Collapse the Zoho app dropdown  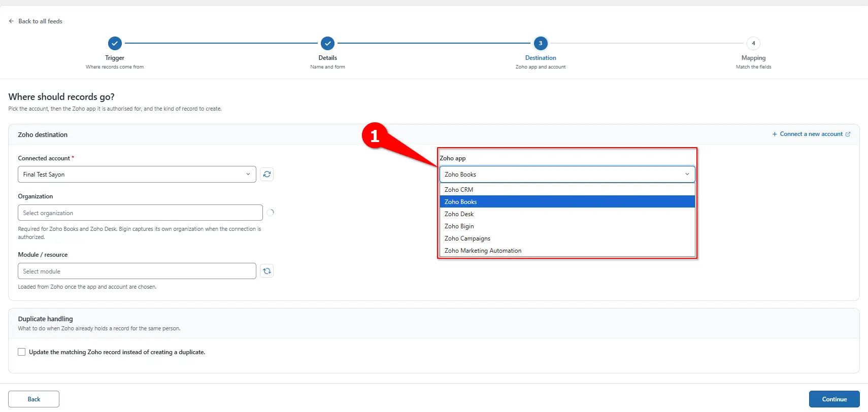567,175
